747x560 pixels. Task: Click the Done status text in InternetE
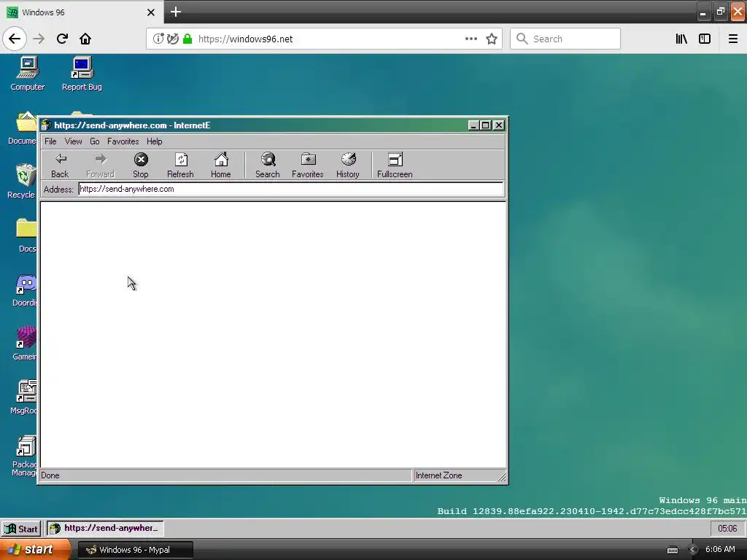coord(50,475)
